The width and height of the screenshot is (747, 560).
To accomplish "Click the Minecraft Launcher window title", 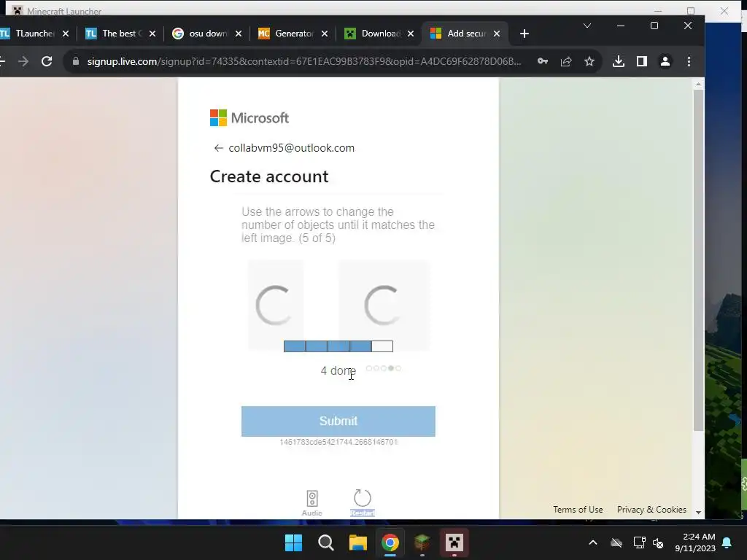I will pos(64,11).
